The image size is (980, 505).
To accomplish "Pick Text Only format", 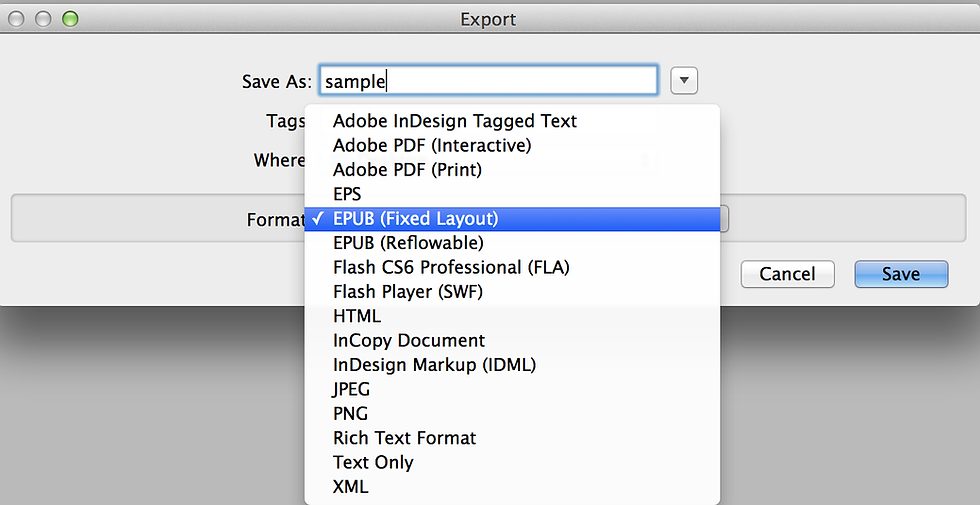I will tap(512, 462).
